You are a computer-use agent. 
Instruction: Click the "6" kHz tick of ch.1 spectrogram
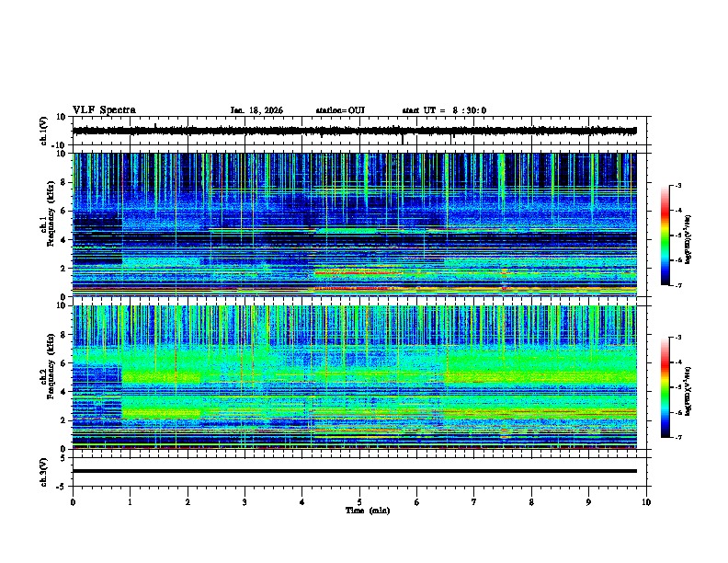pyautogui.click(x=63, y=211)
